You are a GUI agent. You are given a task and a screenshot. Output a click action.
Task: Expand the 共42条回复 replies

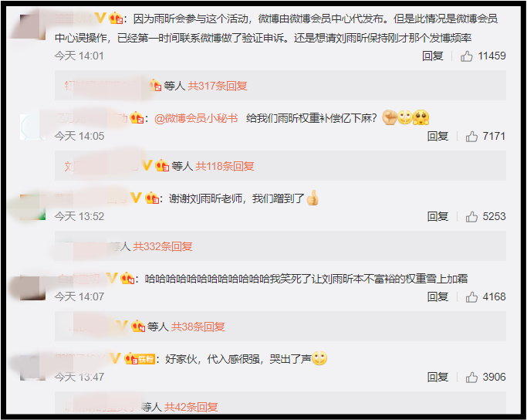click(191, 407)
